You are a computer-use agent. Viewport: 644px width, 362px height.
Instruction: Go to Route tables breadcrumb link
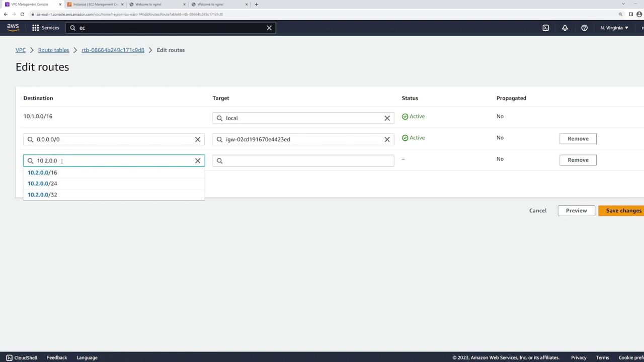click(x=53, y=50)
